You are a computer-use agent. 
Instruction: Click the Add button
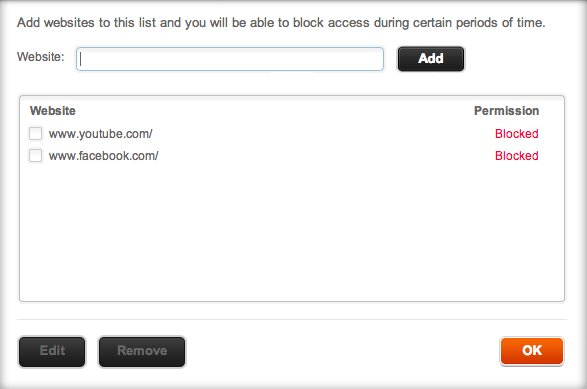click(x=431, y=59)
